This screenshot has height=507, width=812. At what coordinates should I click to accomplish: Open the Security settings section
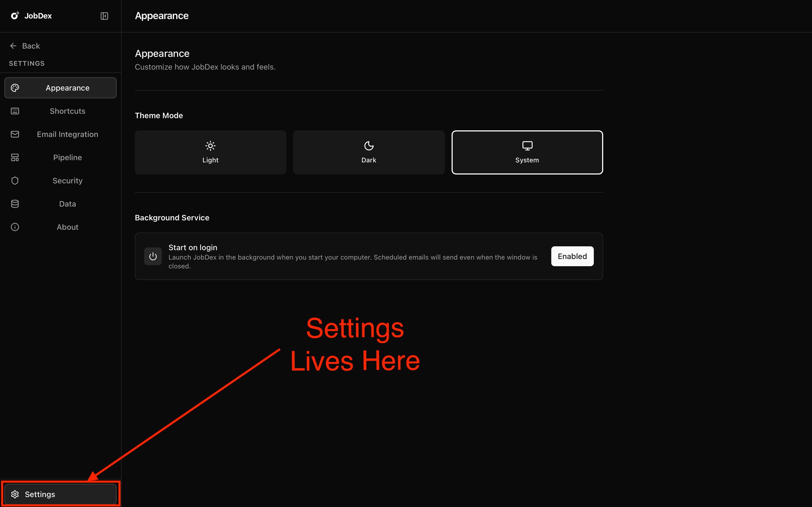60,180
